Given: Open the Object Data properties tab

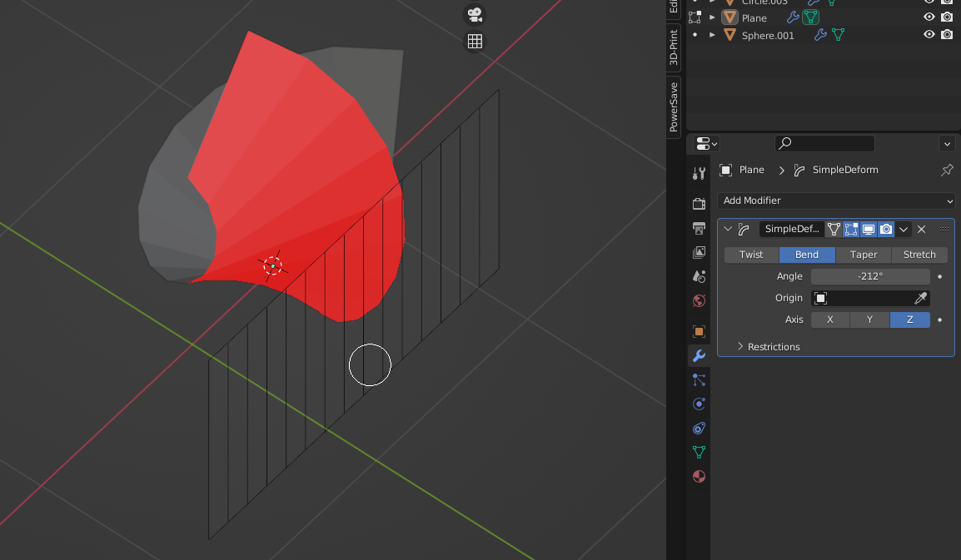Looking at the screenshot, I should click(x=699, y=453).
